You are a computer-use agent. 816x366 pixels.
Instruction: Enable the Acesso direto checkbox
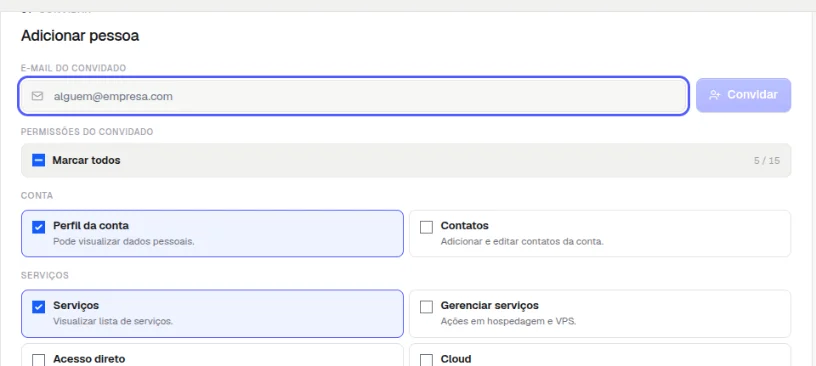click(39, 360)
